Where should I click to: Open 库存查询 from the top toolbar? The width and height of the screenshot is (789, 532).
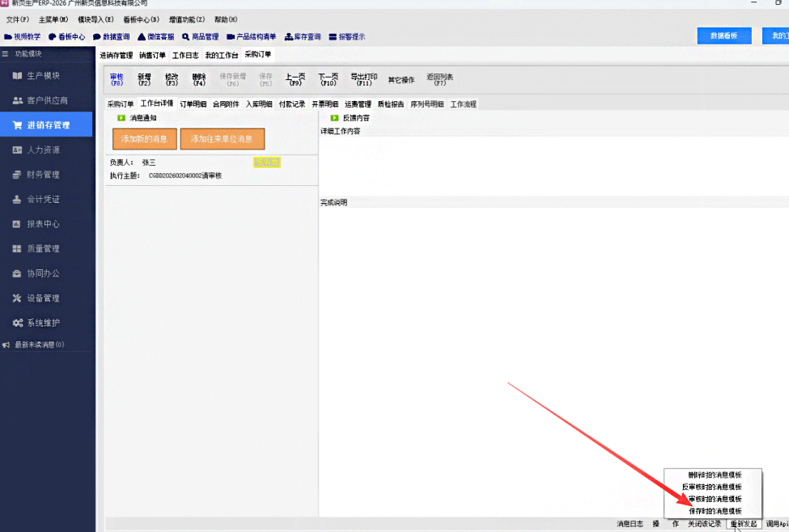click(303, 36)
